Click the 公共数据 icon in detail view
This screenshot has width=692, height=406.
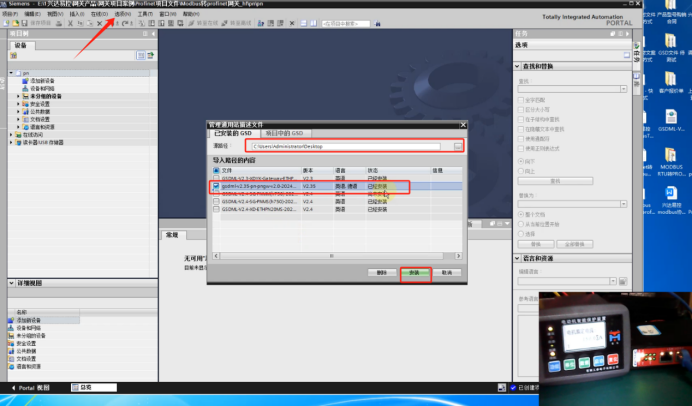tap(11, 351)
